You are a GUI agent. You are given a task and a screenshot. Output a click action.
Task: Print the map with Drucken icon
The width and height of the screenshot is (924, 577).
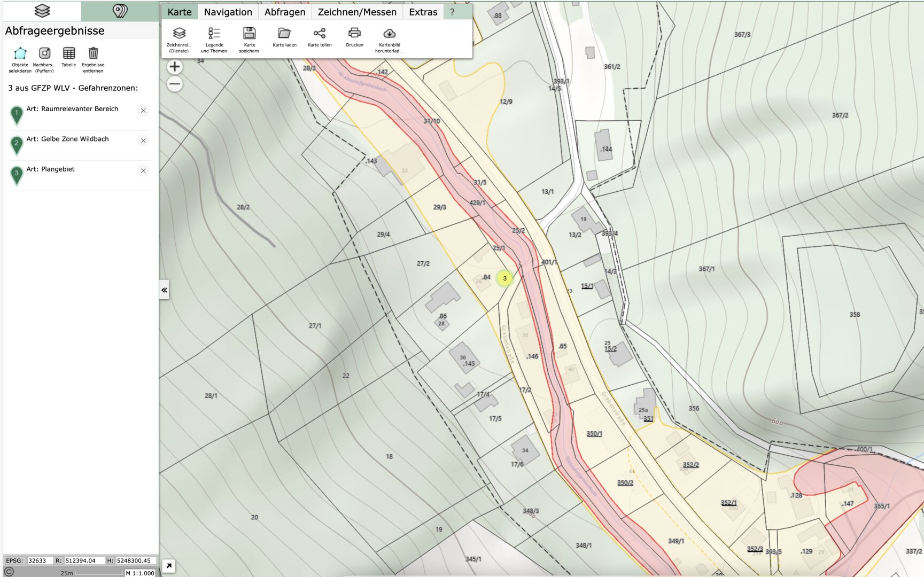coord(354,34)
